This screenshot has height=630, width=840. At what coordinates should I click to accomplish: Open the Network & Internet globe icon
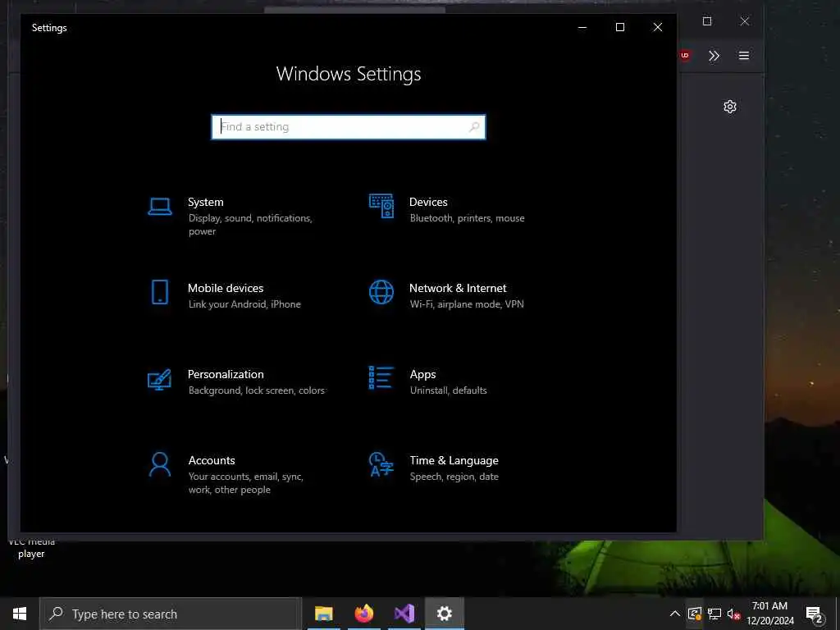click(x=381, y=293)
